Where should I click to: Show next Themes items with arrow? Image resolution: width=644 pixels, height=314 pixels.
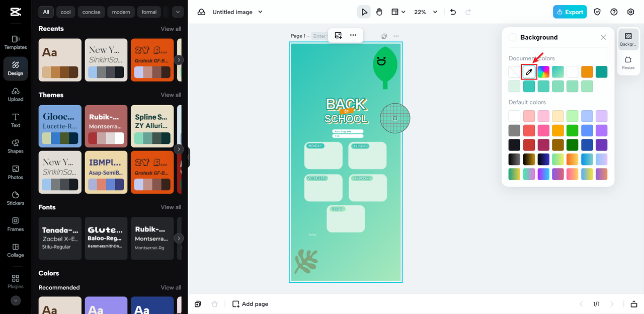(x=179, y=149)
